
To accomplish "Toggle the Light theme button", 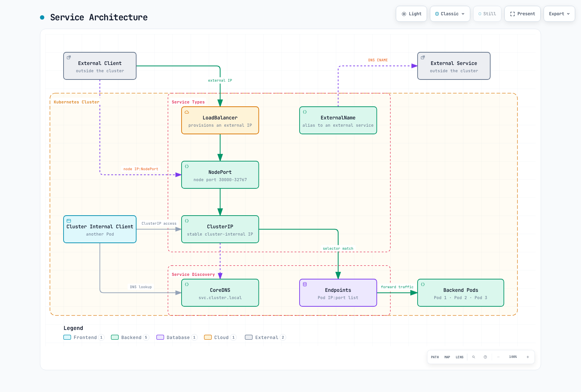I will click(x=411, y=14).
